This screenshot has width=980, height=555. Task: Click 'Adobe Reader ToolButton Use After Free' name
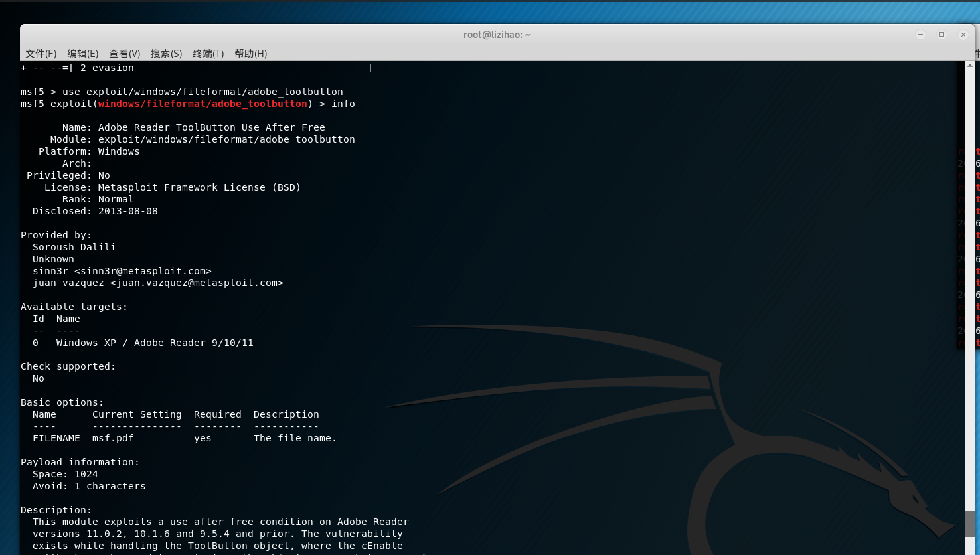212,127
